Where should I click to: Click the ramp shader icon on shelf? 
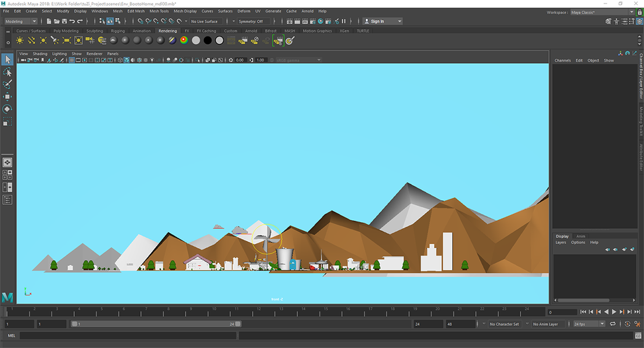coord(184,41)
